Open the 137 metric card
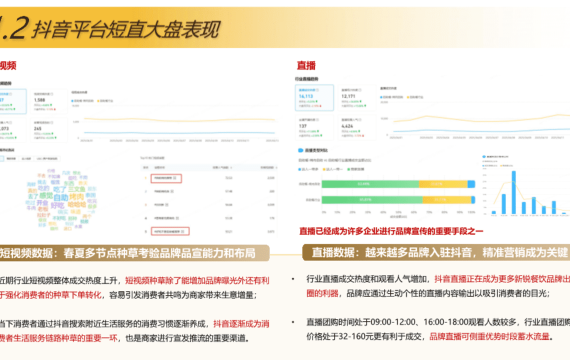Viewport: 570px width, 360px height. click(x=314, y=128)
